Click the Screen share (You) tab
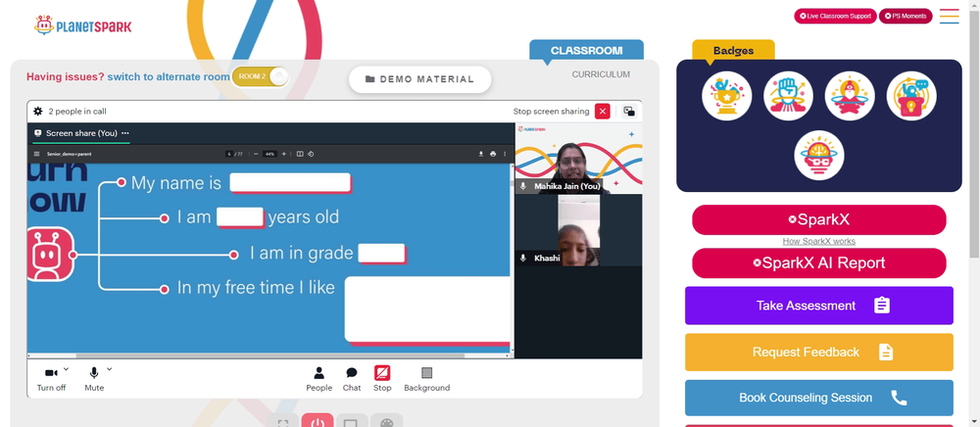This screenshot has height=427, width=980. tap(81, 133)
